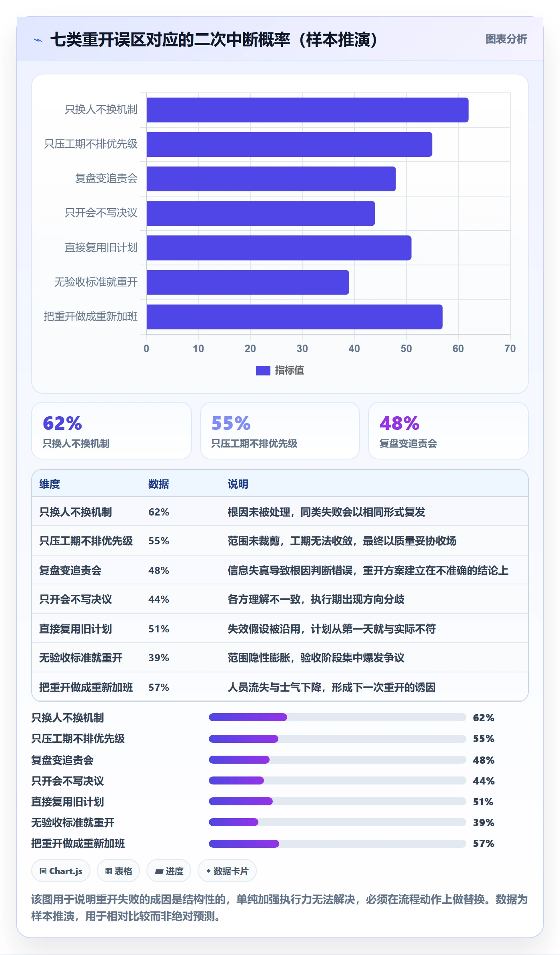Select table cell 范围隐性膨胀，验收阶段集中爆发争议
This screenshot has width=560, height=955.
(x=316, y=658)
